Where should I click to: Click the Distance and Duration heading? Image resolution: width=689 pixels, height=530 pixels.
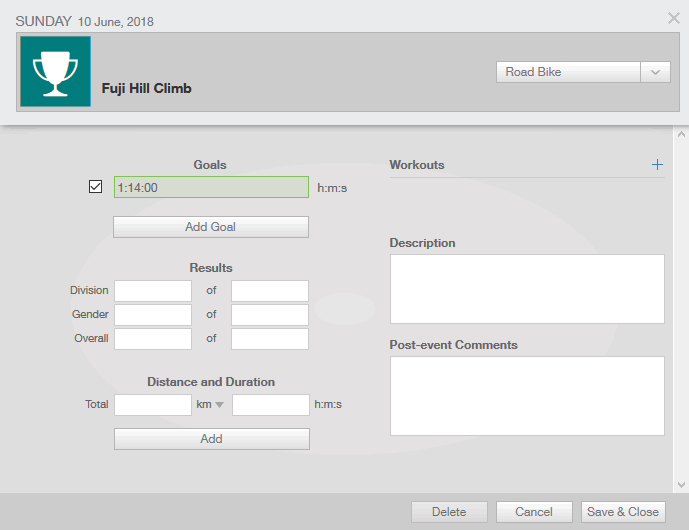coord(211,381)
